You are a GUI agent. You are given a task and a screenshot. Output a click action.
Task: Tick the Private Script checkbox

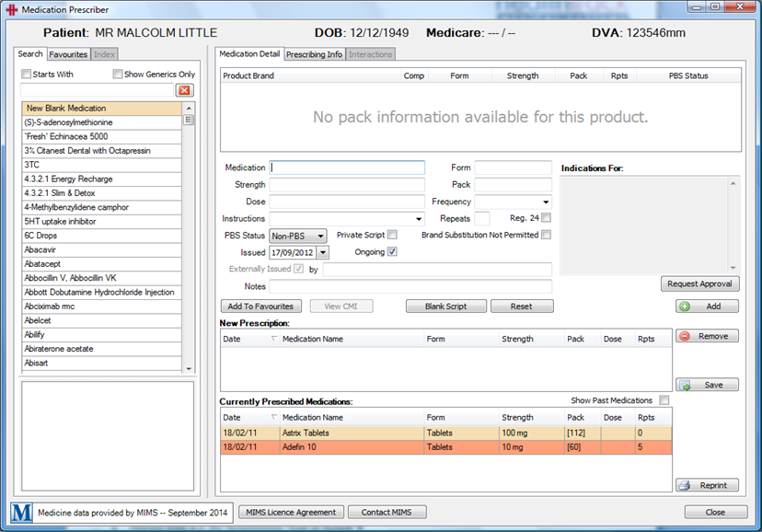pyautogui.click(x=392, y=236)
